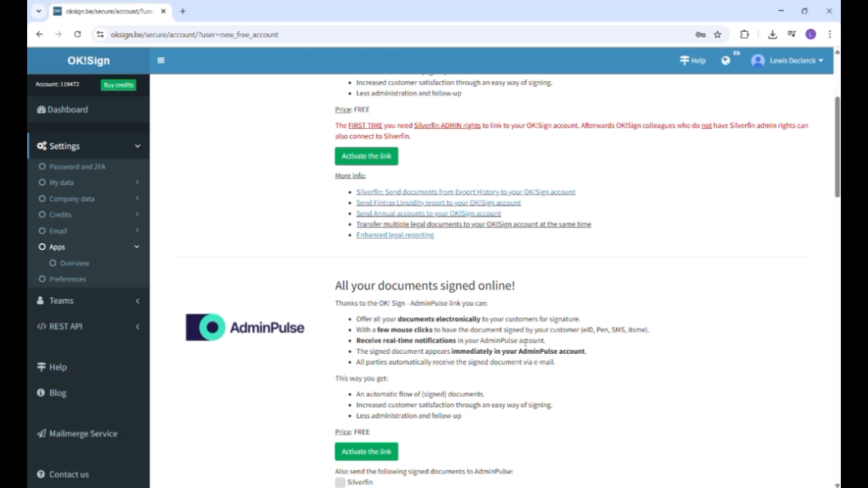This screenshot has width=868, height=488.
Task: Open the Enhanced legal reporting link
Action: point(395,235)
